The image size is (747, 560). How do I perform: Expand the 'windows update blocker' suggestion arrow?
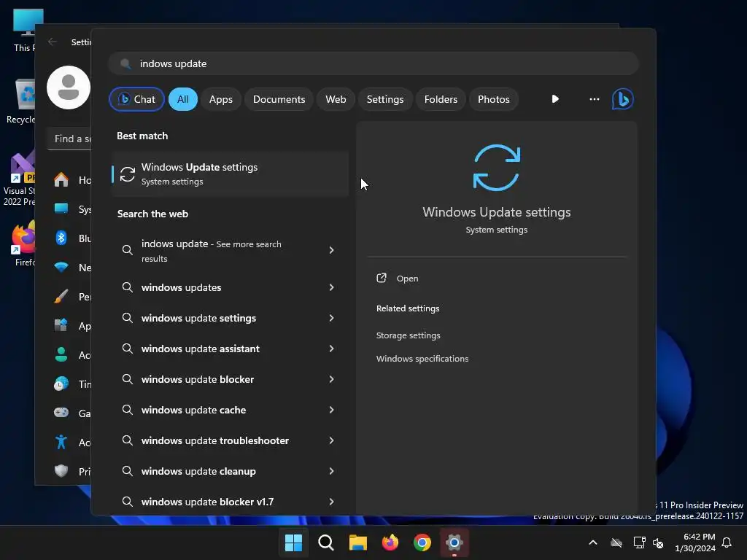(332, 379)
